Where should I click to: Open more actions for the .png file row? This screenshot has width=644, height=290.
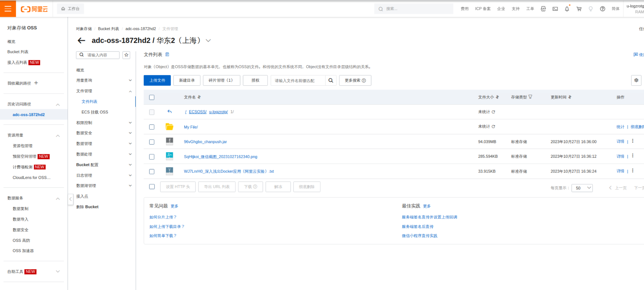coord(633,156)
